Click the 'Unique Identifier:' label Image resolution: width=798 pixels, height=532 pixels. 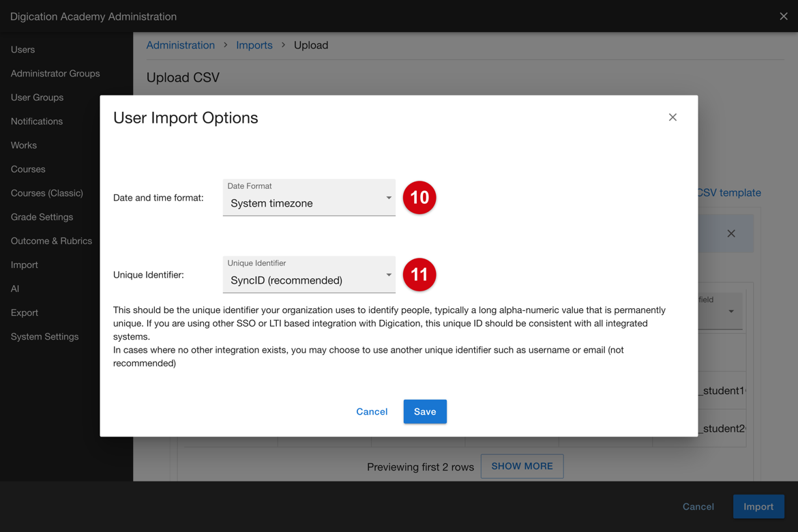[149, 275]
